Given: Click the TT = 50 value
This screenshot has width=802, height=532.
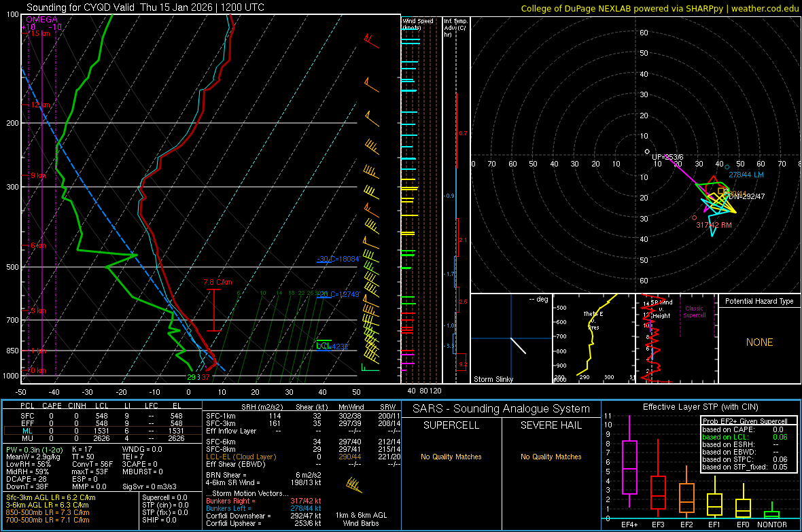Looking at the screenshot, I should point(83,457).
